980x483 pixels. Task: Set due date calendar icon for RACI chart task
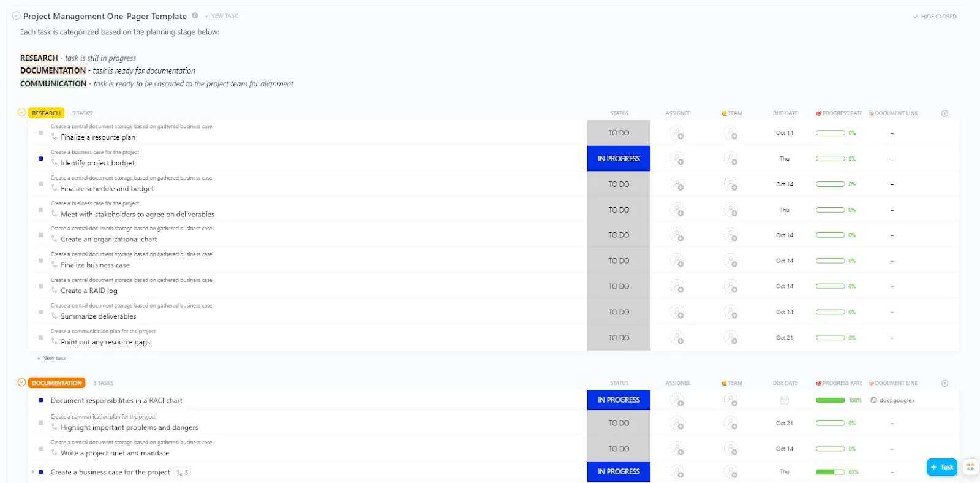click(x=784, y=400)
